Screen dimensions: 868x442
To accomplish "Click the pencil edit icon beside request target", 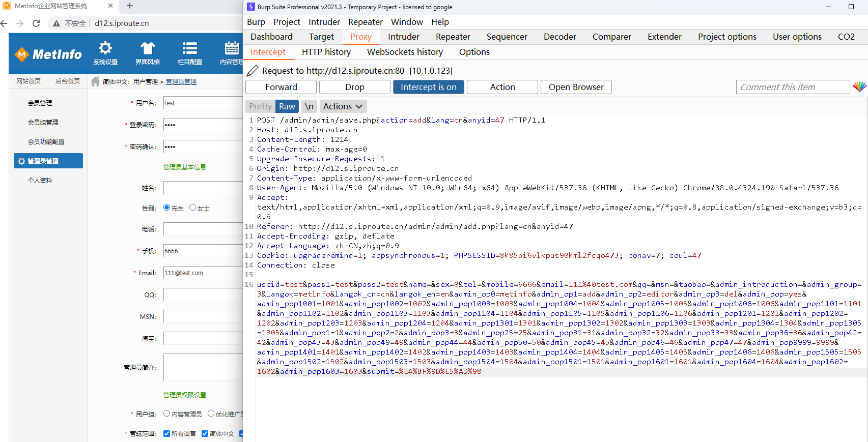I will [253, 71].
